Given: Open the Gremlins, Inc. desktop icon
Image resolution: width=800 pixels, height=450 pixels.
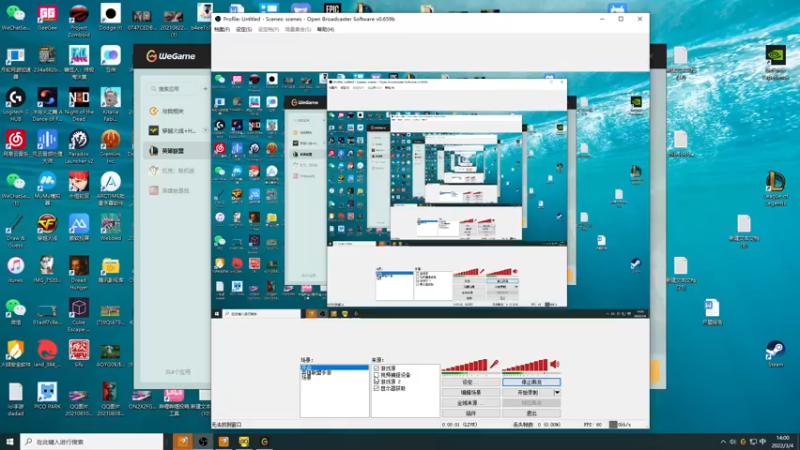Looking at the screenshot, I should pos(110,147).
